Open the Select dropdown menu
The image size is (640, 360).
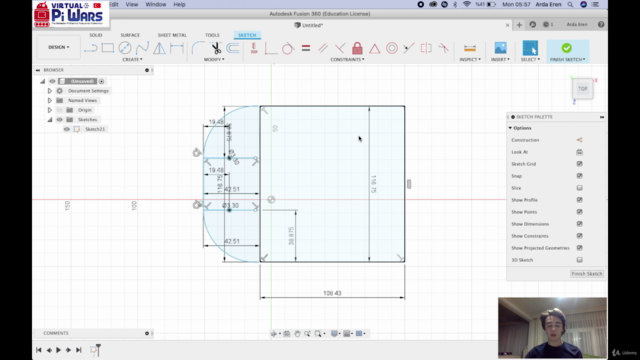(530, 60)
